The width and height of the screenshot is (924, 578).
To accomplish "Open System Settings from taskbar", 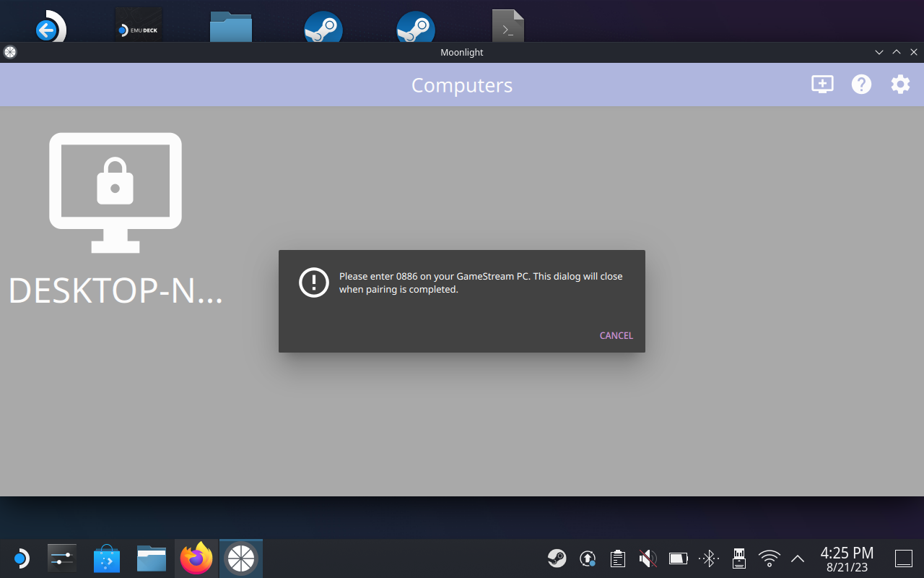I will click(x=62, y=558).
